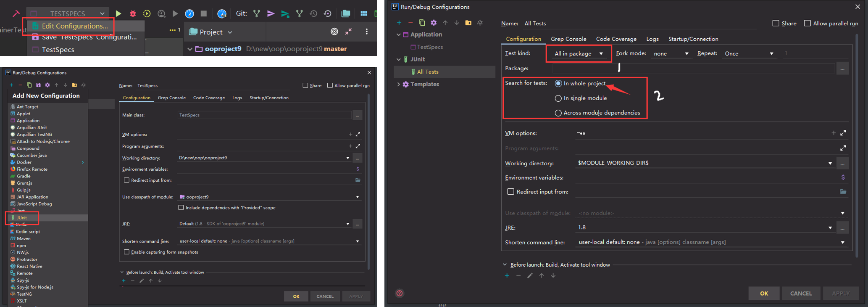Select In whole project radio button
Image resolution: width=868 pixels, height=307 pixels.
coord(558,83)
